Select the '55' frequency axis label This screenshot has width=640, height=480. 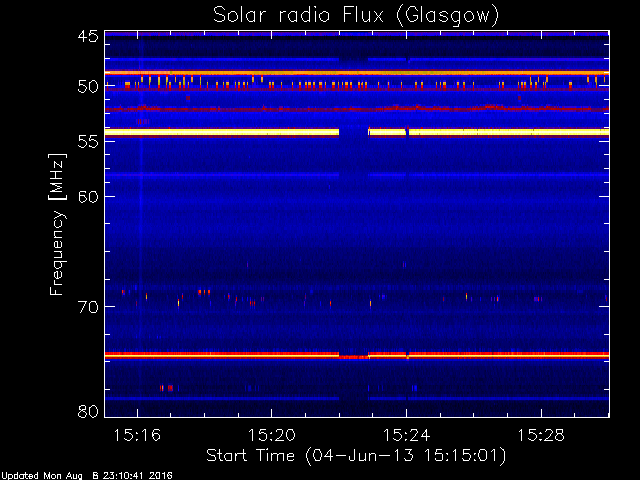coord(89,142)
